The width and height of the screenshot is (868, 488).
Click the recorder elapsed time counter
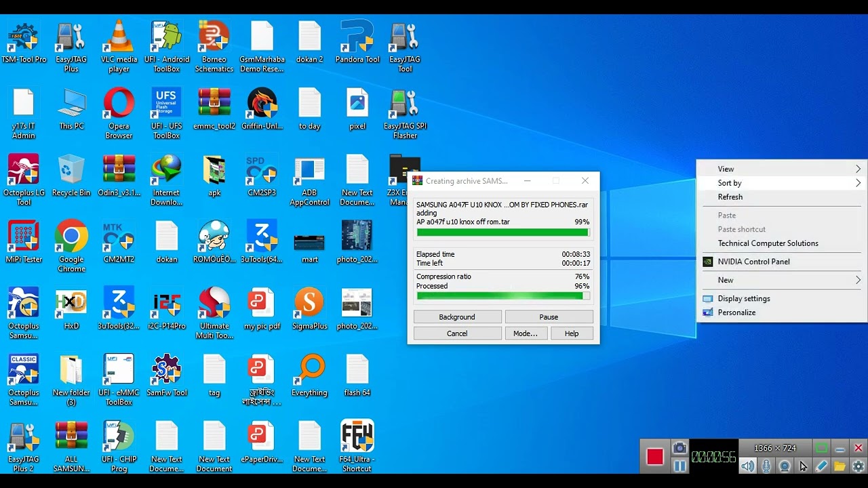point(713,457)
